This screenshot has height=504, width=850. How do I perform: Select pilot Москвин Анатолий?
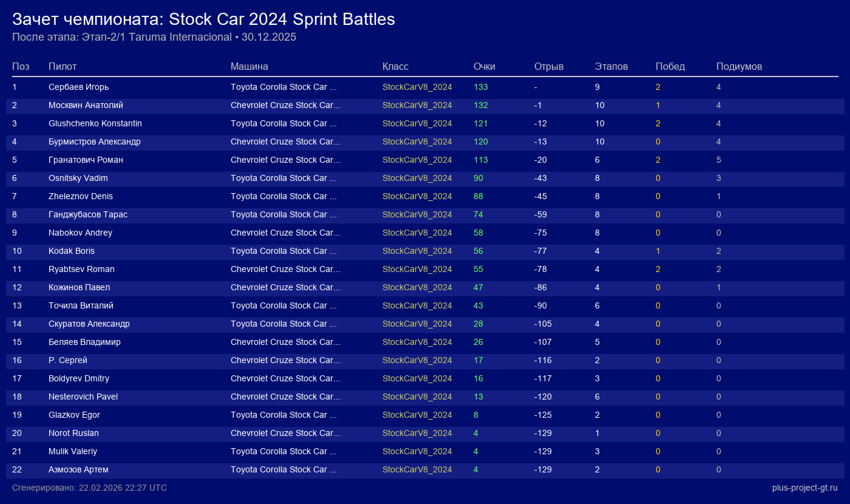(x=86, y=105)
